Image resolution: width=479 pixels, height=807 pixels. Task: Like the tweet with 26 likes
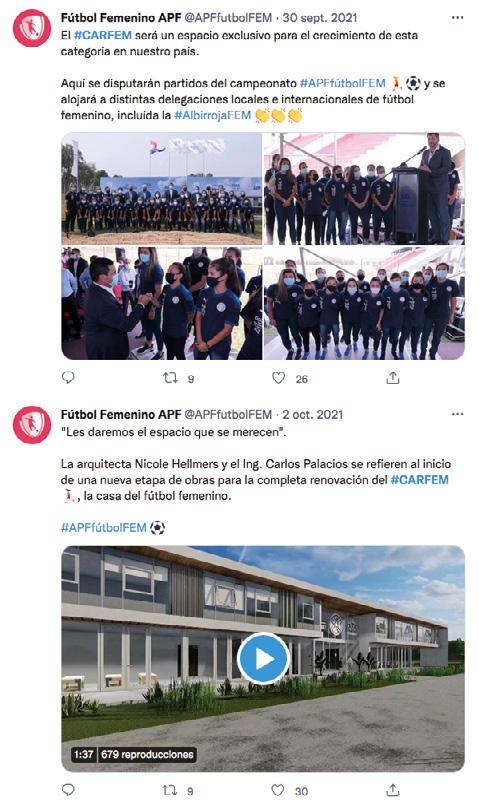[278, 378]
